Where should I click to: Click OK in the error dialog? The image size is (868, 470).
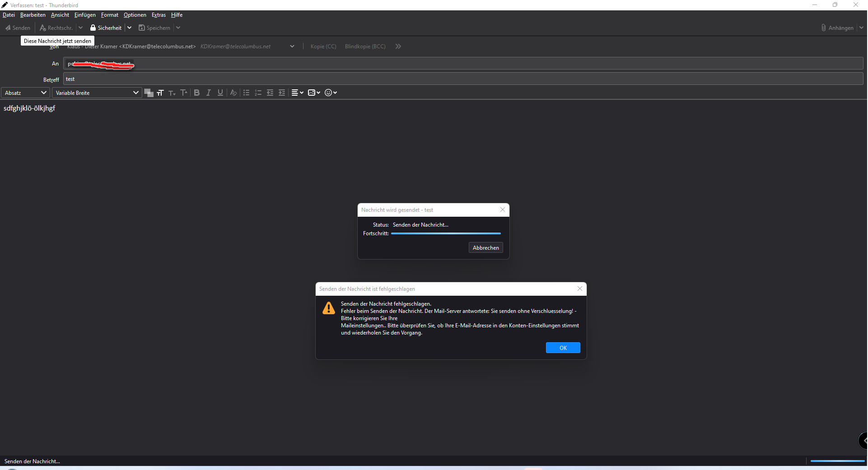tap(563, 348)
